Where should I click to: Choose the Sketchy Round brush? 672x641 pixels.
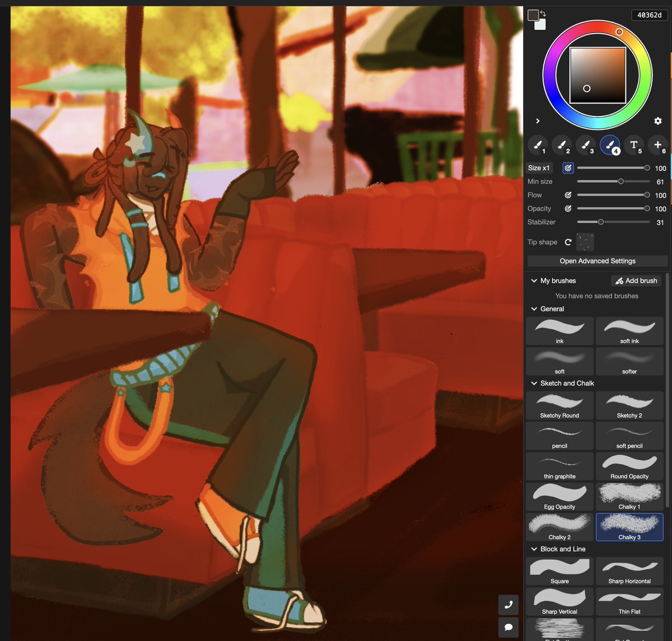[559, 405]
